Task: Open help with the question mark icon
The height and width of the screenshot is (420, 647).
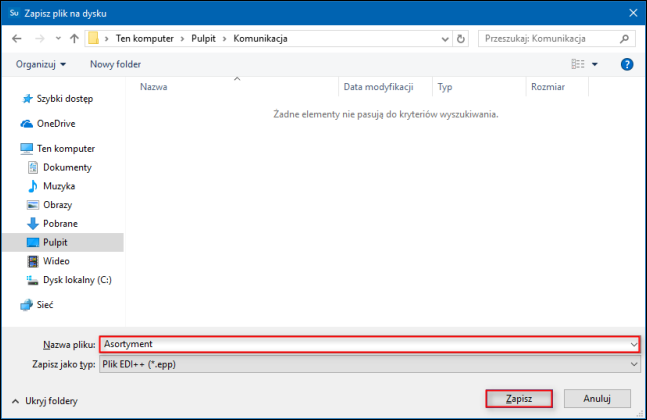Action: point(626,64)
